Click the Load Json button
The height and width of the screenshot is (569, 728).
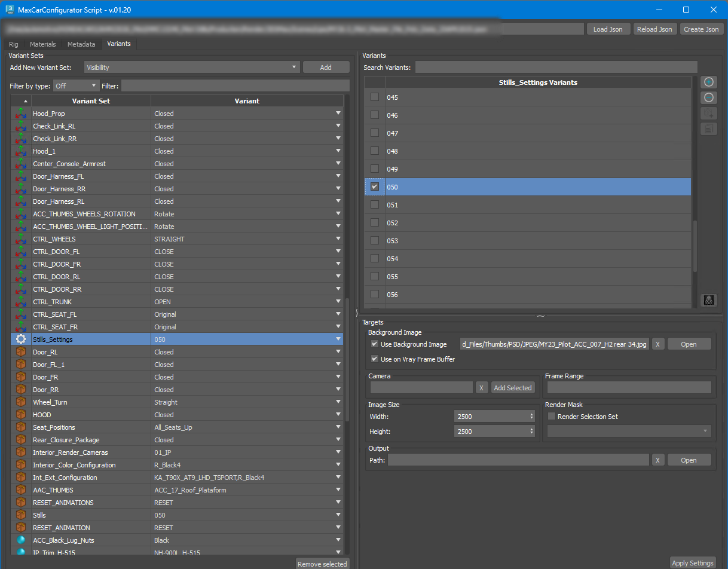608,29
